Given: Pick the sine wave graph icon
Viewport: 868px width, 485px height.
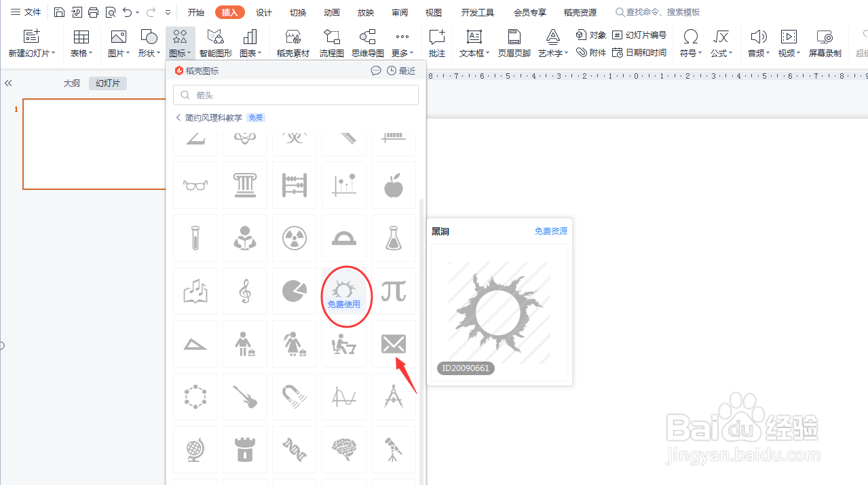Looking at the screenshot, I should pyautogui.click(x=344, y=397).
